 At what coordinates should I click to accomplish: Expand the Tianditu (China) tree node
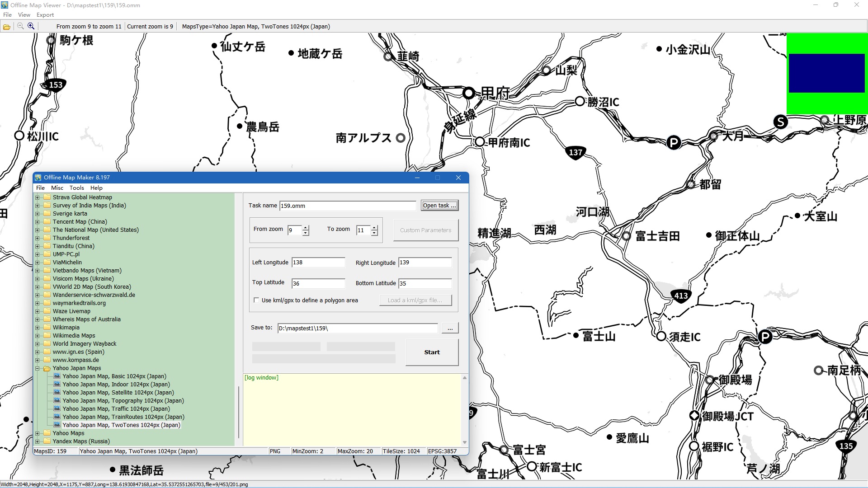38,246
